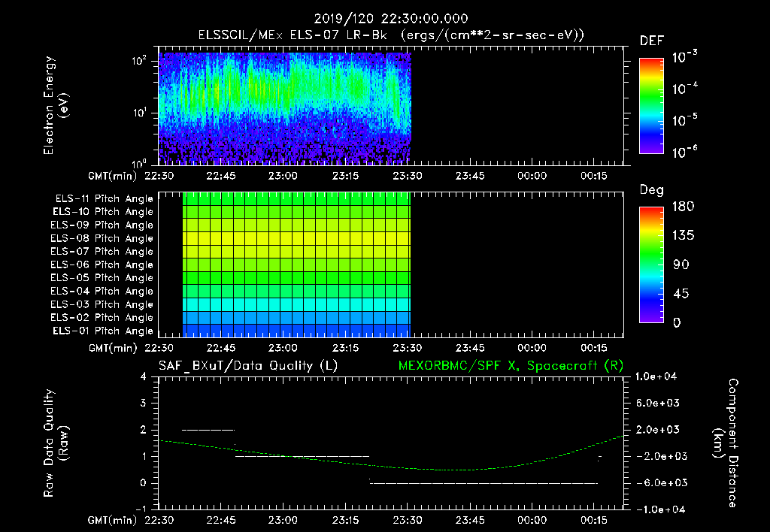
Task: Click the ELSSCIL/MEx ELS-07 LR-Bk title
Action: coord(293,35)
